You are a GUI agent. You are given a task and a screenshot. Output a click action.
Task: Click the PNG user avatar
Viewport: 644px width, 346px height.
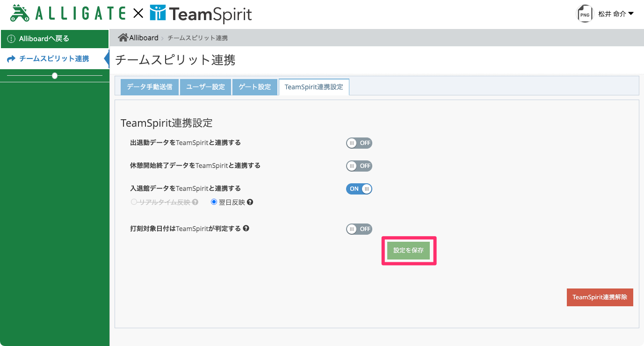pyautogui.click(x=585, y=14)
